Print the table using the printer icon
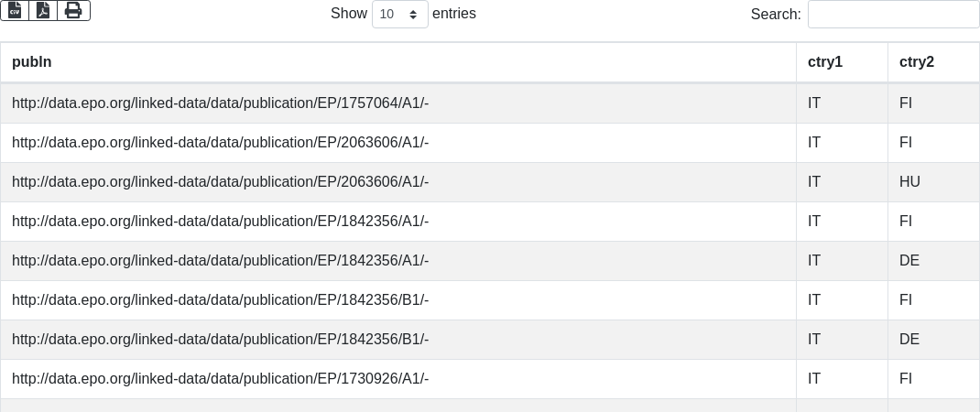Screen dimensions: 980x412 pos(73,10)
